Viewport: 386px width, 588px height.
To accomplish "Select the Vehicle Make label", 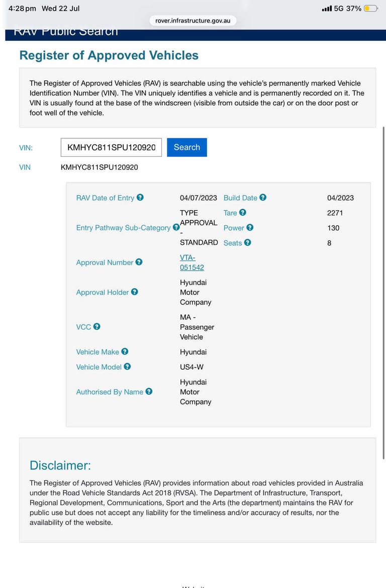I will pos(98,352).
